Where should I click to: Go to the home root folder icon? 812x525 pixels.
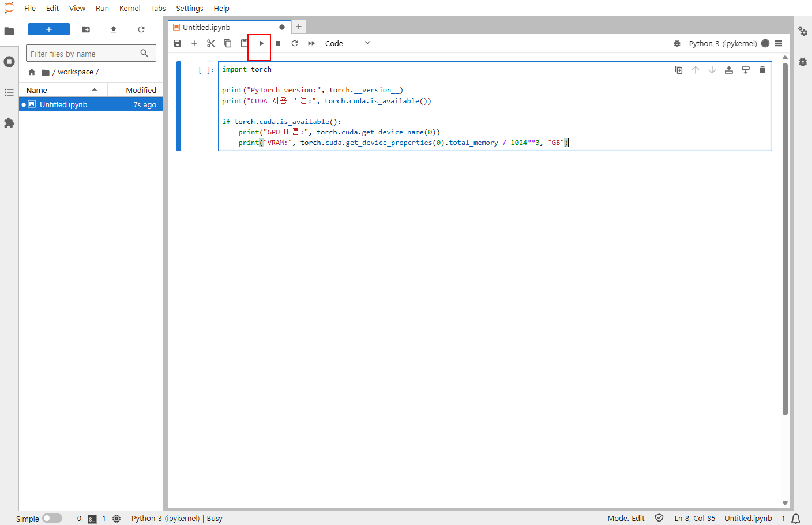point(32,72)
